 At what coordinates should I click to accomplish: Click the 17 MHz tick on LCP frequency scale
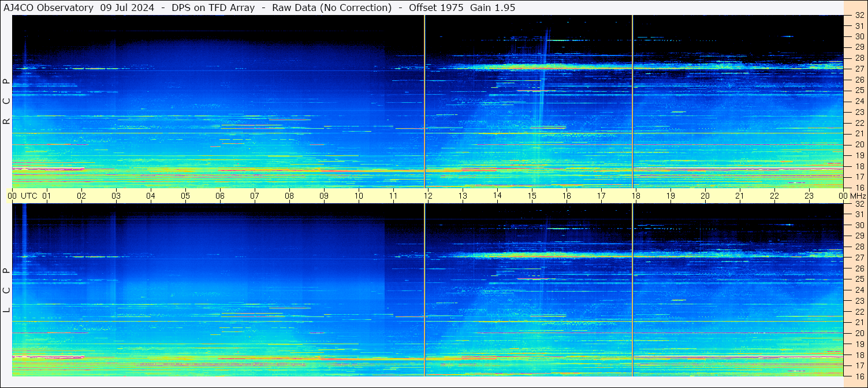coord(859,365)
